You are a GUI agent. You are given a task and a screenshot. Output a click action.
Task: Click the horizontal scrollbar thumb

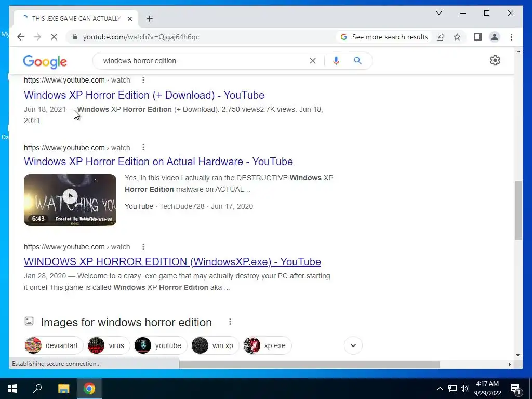click(310, 364)
